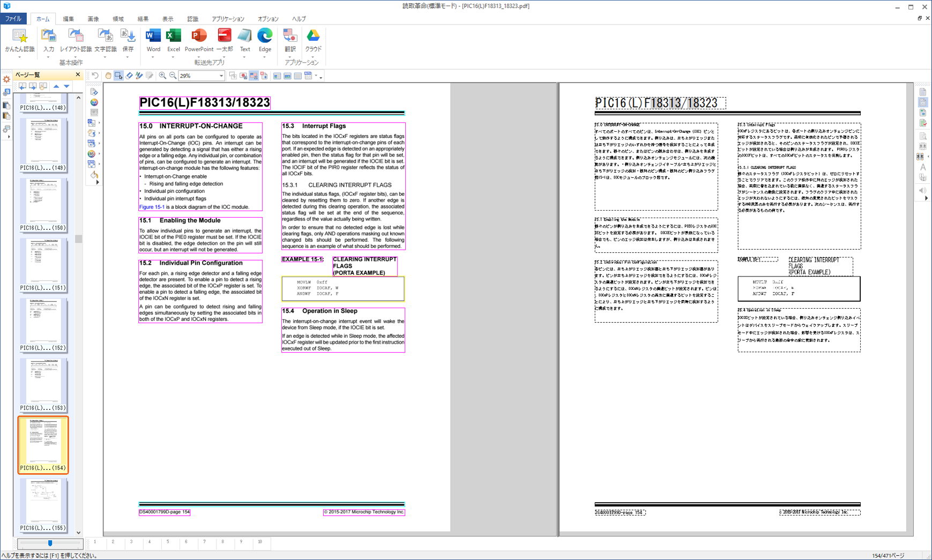Viewport: 932px width, 560px height.
Task: Expand the right result toolbar more arrow
Action: (x=926, y=198)
